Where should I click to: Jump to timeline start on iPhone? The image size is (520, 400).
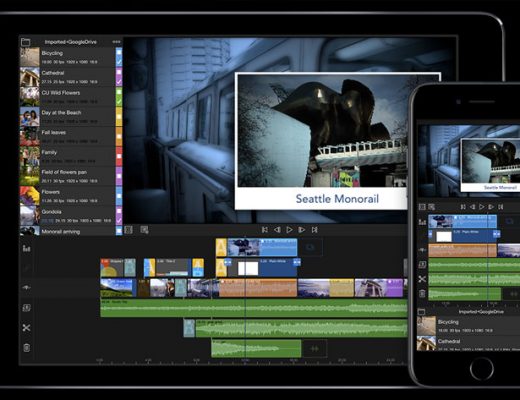[463, 207]
